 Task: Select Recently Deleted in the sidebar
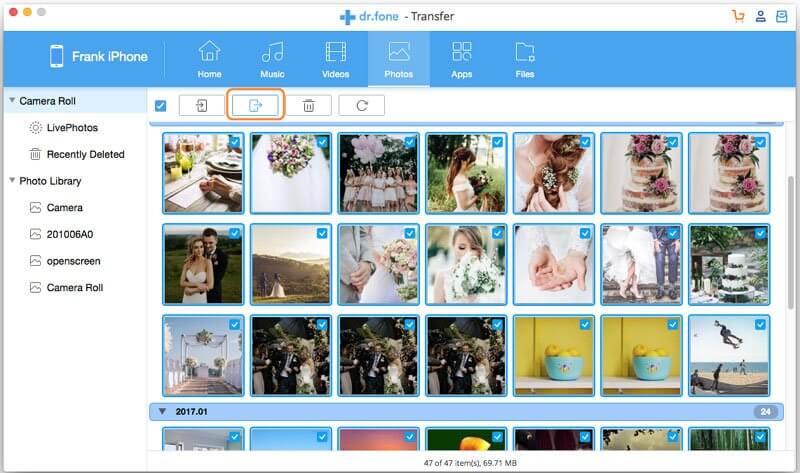click(x=85, y=154)
